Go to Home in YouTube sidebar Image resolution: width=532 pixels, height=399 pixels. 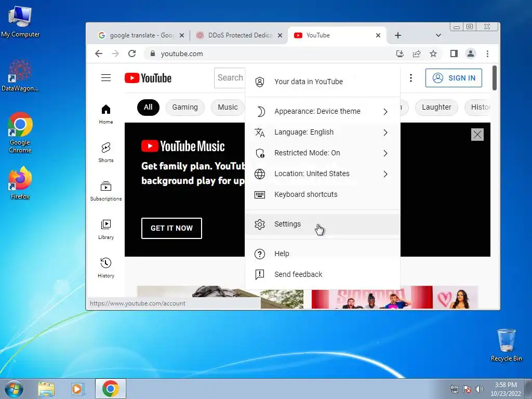[106, 114]
